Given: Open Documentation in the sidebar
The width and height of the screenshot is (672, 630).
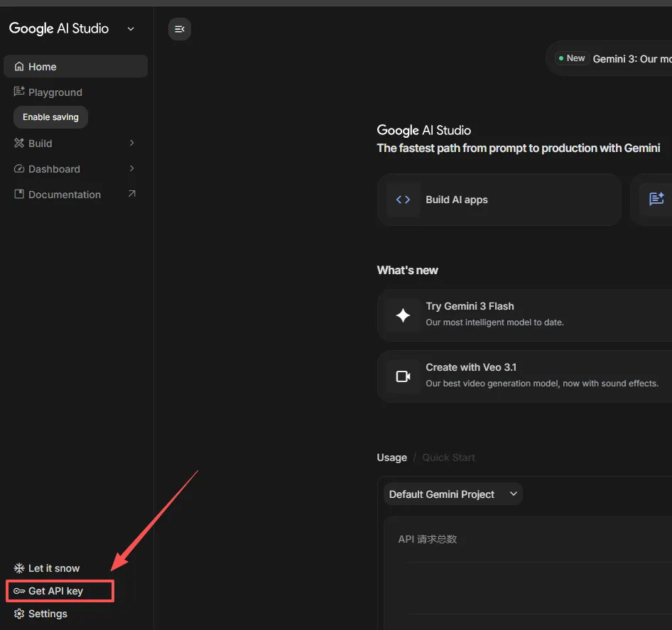Looking at the screenshot, I should pyautogui.click(x=76, y=195).
